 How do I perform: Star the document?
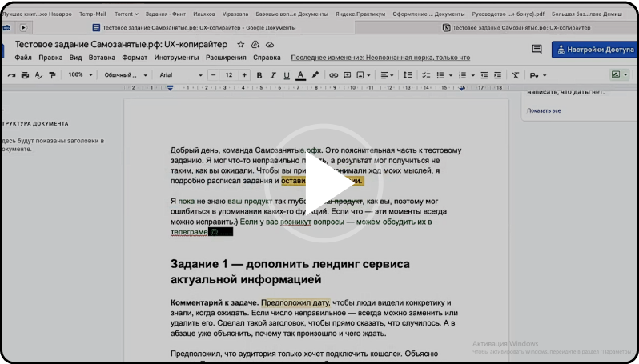coord(241,44)
